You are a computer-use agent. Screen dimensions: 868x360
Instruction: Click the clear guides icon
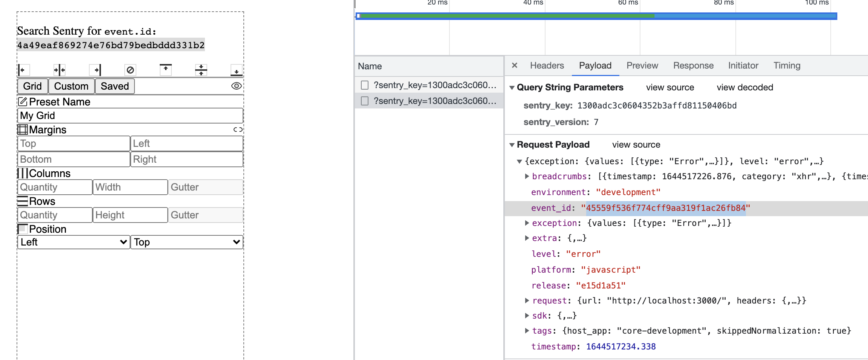(130, 70)
